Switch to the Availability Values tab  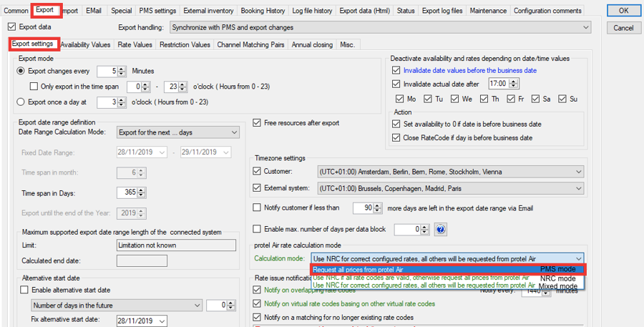tap(85, 44)
